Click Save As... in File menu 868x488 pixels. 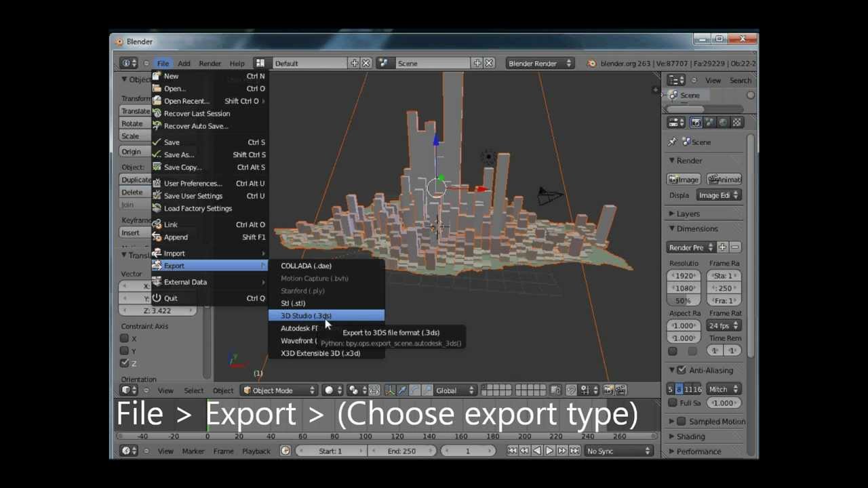(x=210, y=155)
